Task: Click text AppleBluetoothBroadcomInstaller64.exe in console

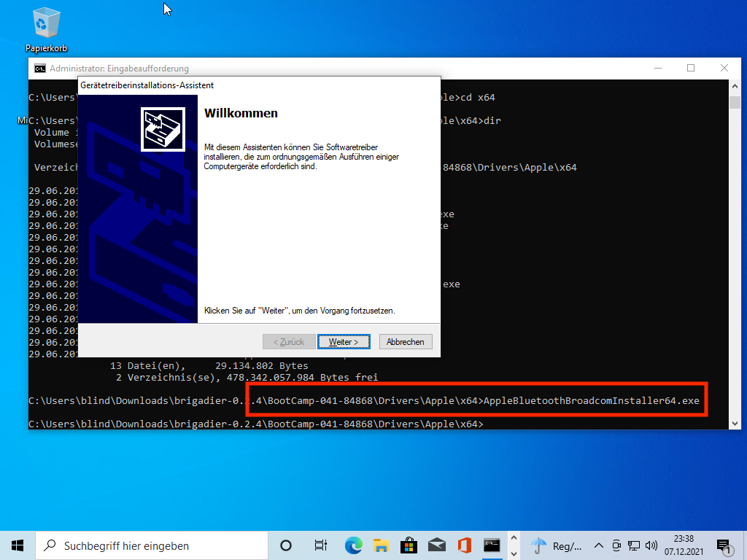Action: click(591, 400)
